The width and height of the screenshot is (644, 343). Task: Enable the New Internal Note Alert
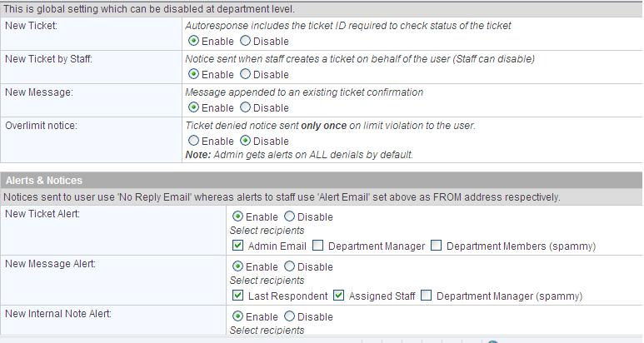coord(237,316)
